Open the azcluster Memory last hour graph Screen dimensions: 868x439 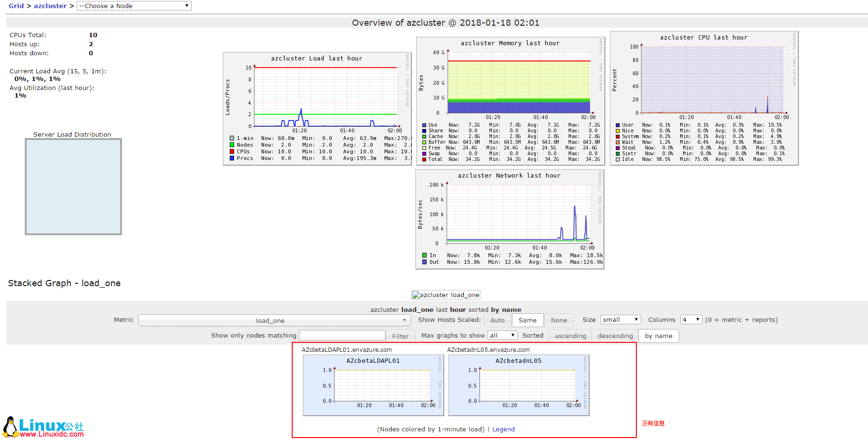click(x=510, y=100)
